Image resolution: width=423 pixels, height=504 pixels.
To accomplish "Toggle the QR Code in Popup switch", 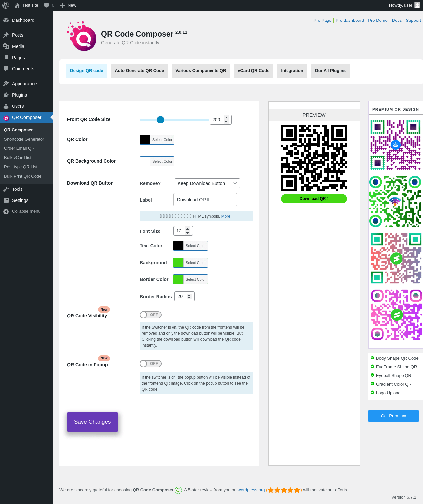I will coord(151,364).
